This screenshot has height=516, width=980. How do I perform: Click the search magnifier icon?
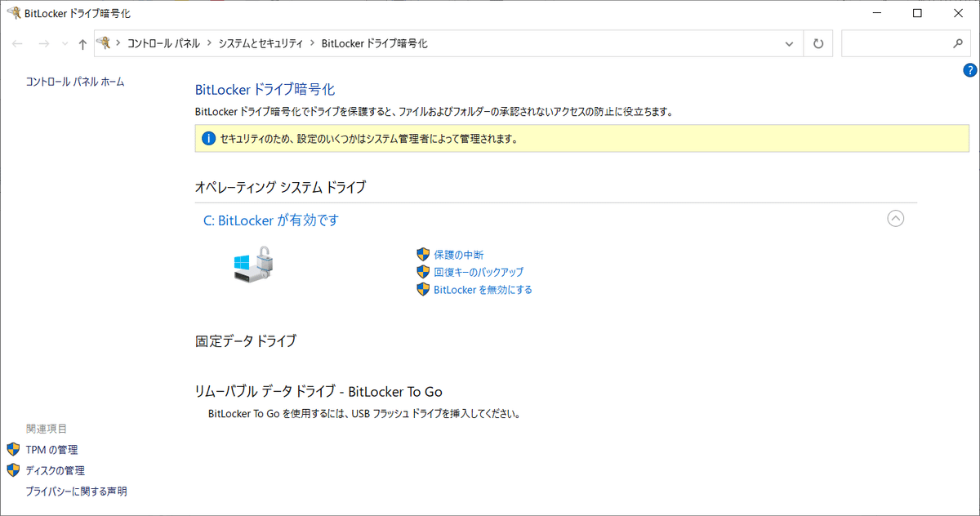pos(958,44)
